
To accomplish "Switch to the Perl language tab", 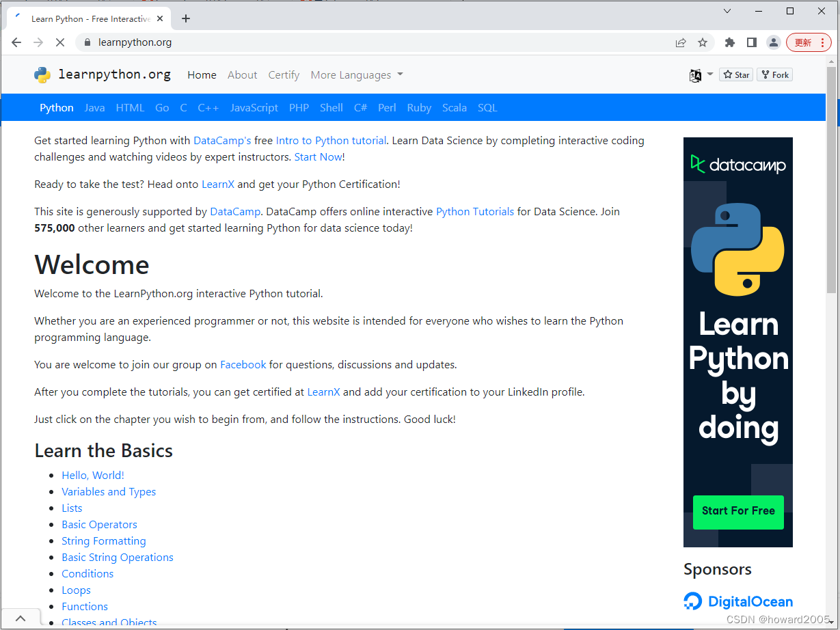I will point(387,108).
